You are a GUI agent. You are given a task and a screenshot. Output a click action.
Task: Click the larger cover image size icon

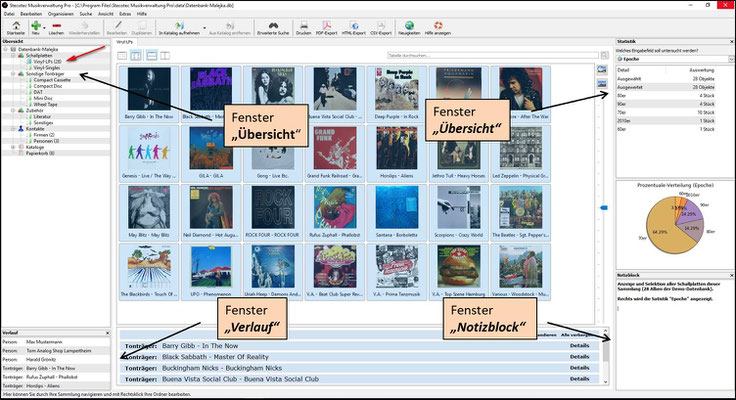tap(602, 70)
